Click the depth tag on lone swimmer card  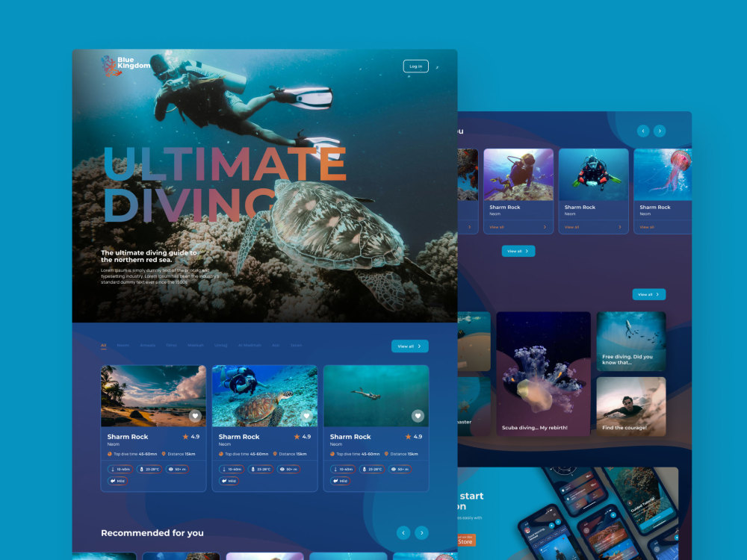343,469
